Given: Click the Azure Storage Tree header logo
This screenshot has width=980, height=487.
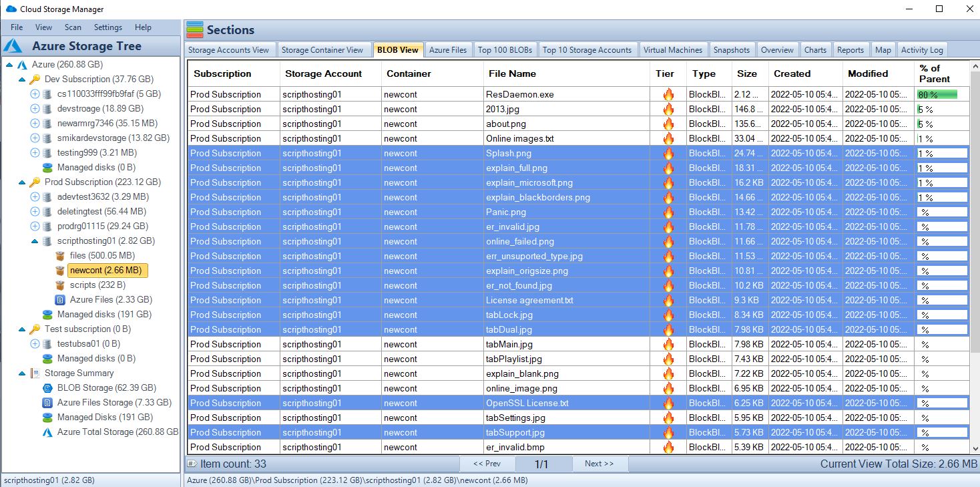Looking at the screenshot, I should coord(13,46).
